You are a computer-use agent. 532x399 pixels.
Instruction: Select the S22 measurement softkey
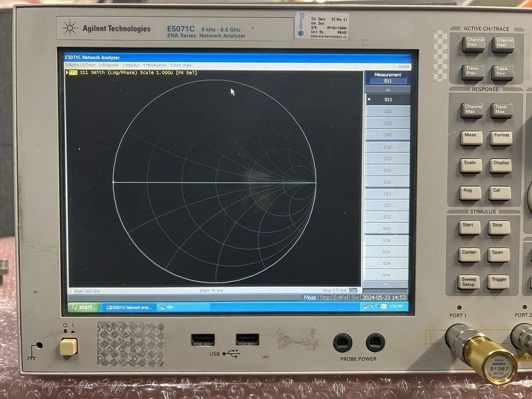[388, 159]
